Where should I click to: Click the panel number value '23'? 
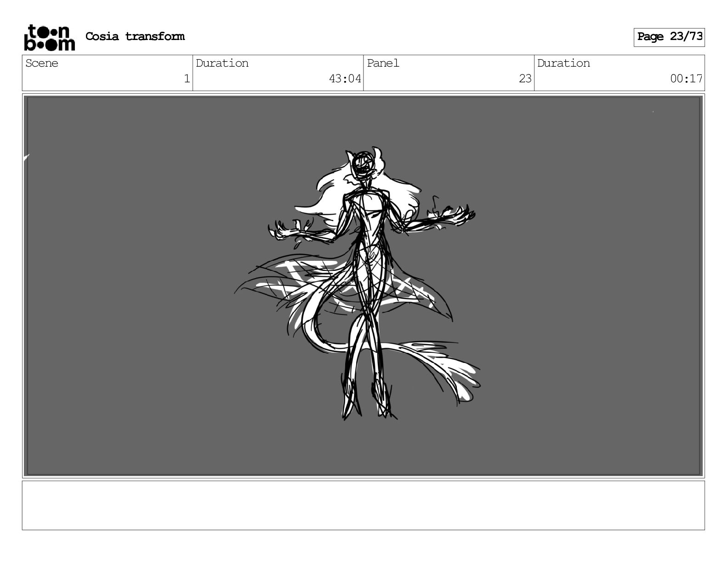click(x=525, y=79)
